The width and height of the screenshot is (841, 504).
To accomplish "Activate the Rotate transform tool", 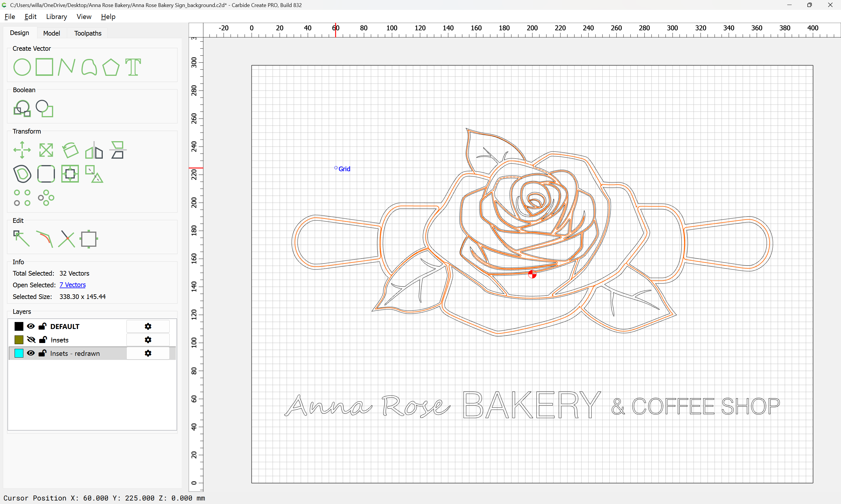I will coord(70,150).
